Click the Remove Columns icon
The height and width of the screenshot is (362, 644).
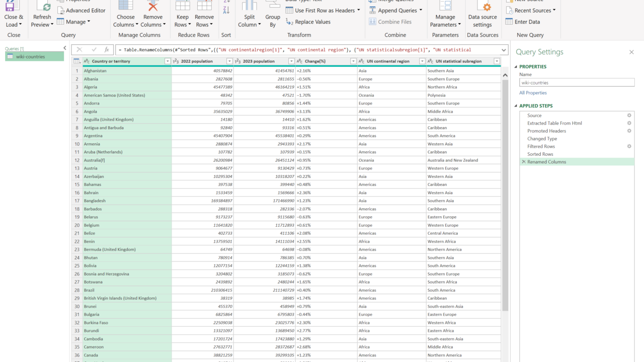tap(152, 6)
